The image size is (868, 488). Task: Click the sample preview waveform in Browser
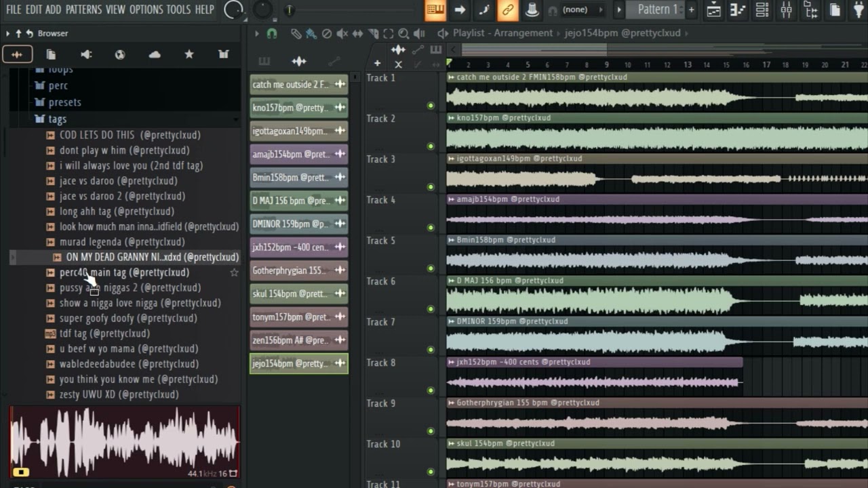click(x=125, y=442)
